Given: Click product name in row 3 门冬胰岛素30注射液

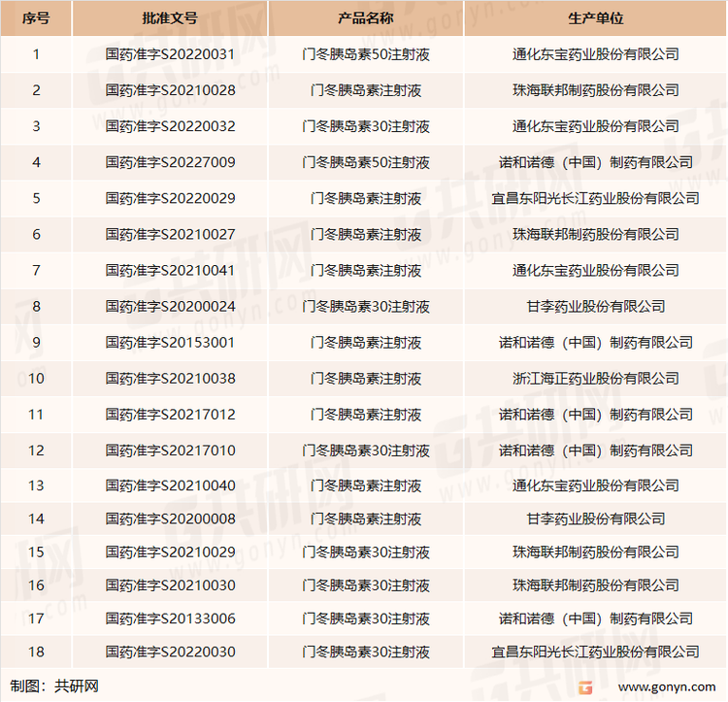Looking at the screenshot, I should pos(366,126).
